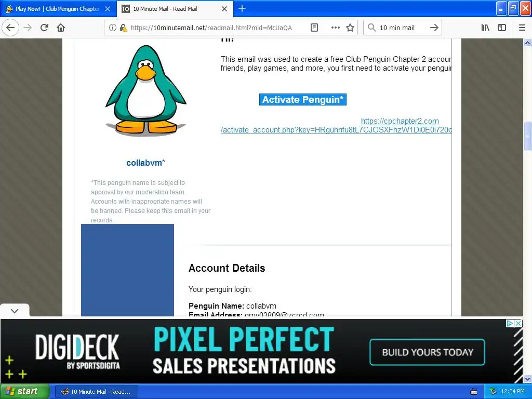Show sidebars icon in toolbar

pos(502,28)
